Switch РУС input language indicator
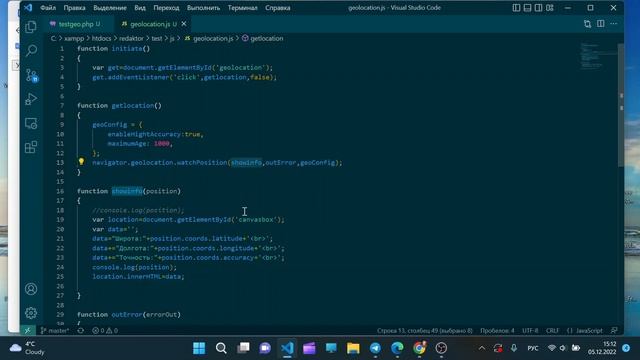The height and width of the screenshot is (360, 640). click(533, 348)
